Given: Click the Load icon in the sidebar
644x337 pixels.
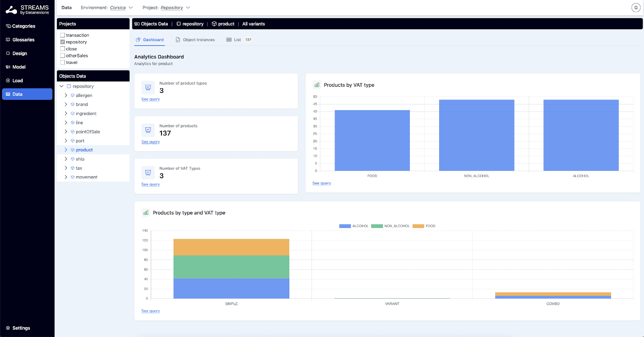Looking at the screenshot, I should pos(8,80).
